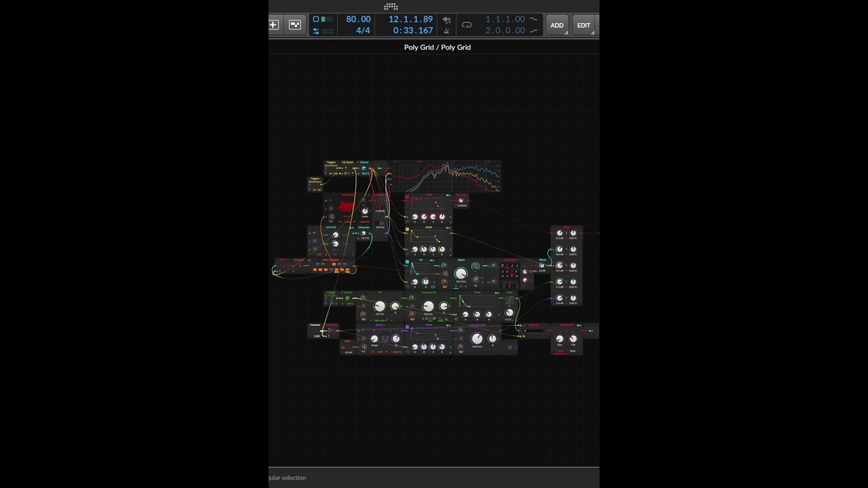This screenshot has width=868, height=488.
Task: Open the panel layout icon beside plus
Action: click(295, 25)
